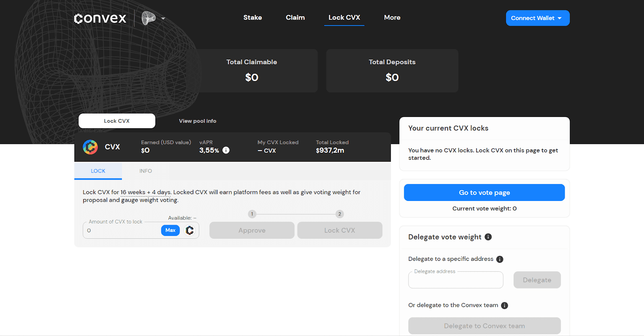
Task: Open the Stake menu
Action: tap(252, 18)
